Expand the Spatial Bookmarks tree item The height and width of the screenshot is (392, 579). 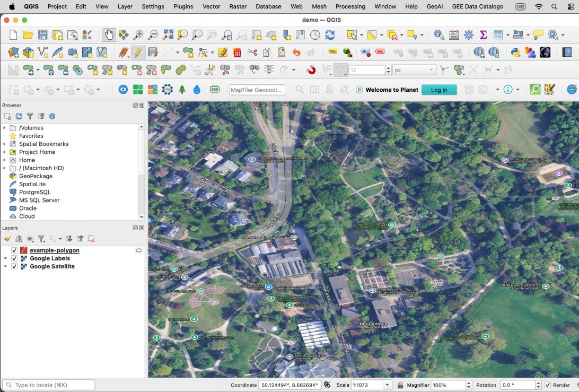pos(4,144)
